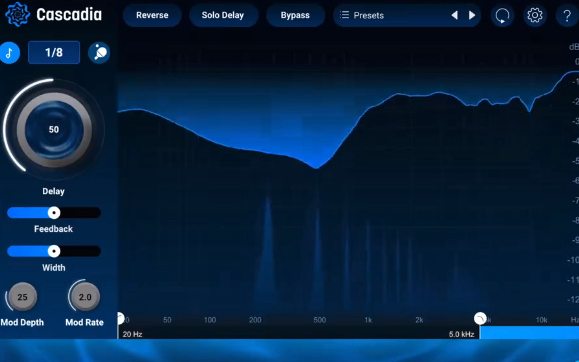Select the previous preset arrow
Screen dimensions: 579x362
[455, 15]
